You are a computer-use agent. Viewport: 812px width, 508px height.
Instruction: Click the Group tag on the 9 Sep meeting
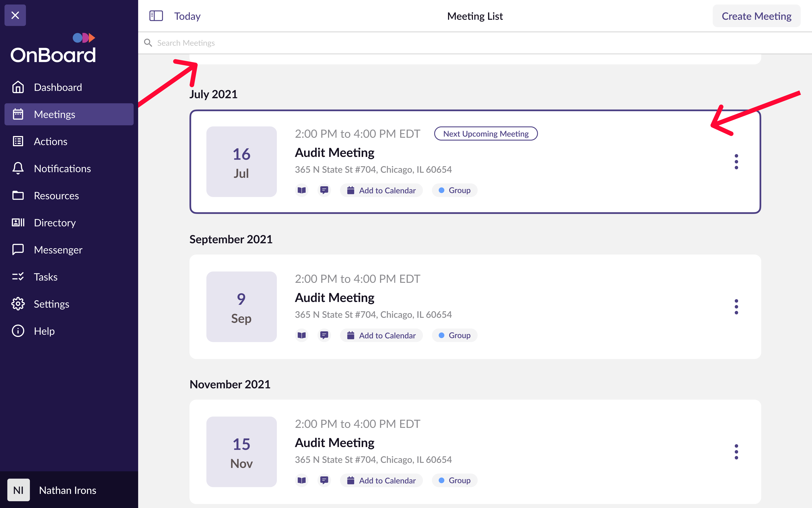(x=454, y=335)
